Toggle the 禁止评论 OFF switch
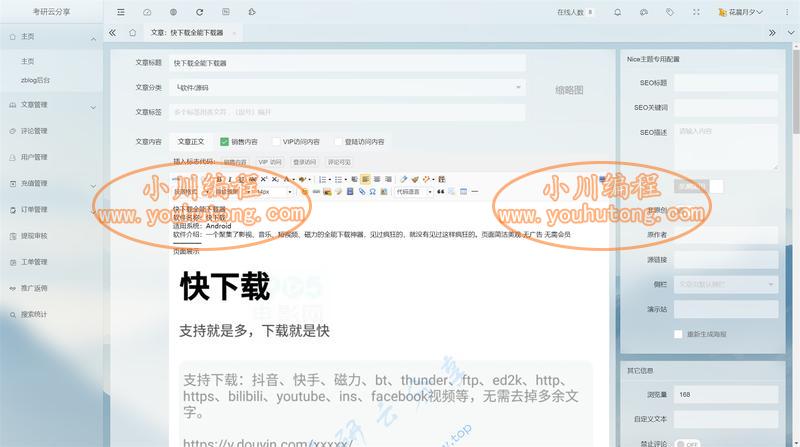The width and height of the screenshot is (800, 447). click(x=687, y=444)
